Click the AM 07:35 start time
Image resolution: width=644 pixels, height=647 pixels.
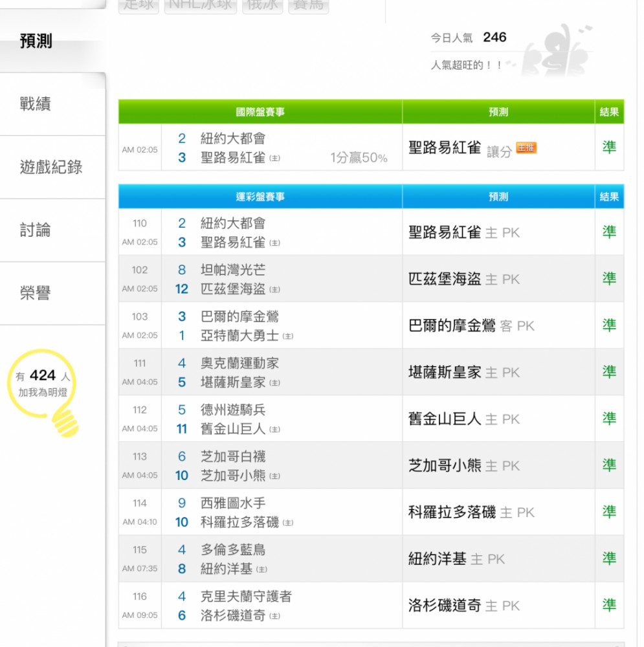click(x=140, y=569)
